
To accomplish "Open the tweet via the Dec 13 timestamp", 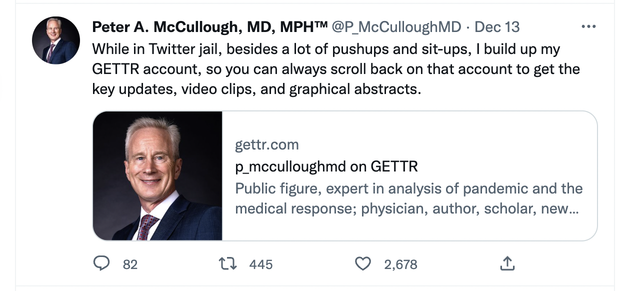I will click(497, 27).
